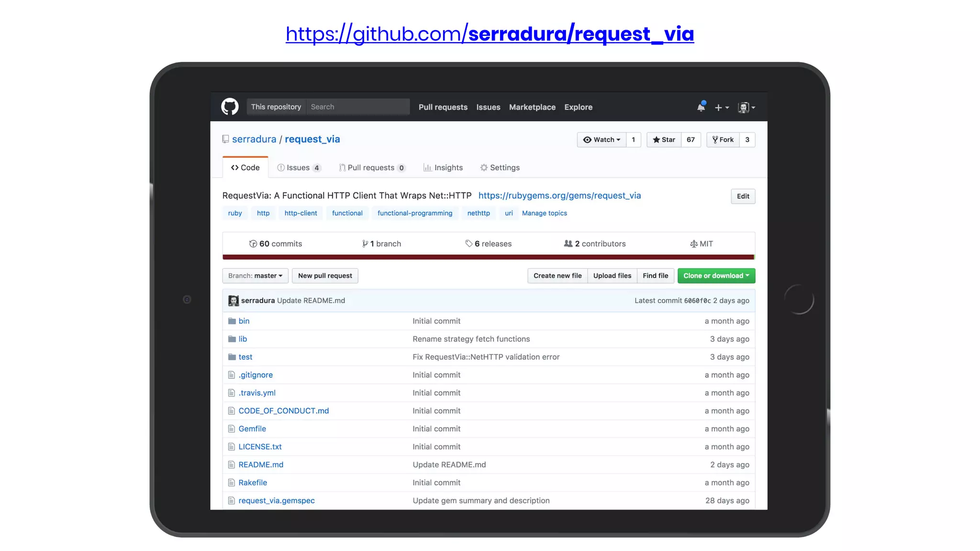Image resolution: width=980 pixels, height=551 pixels.
Task: Select the functional-programming topic tag
Action: pyautogui.click(x=415, y=213)
